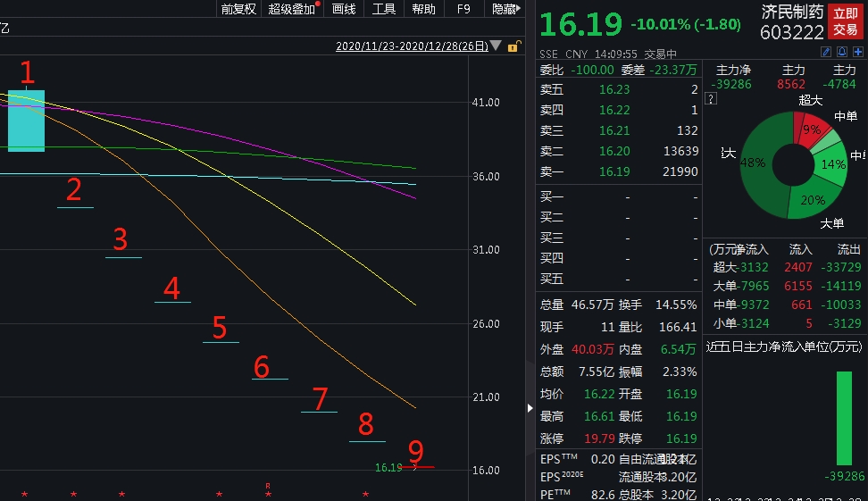Image resolution: width=868 pixels, height=501 pixels.
Task: Select the empty 买一 bid row
Action: pos(618,197)
